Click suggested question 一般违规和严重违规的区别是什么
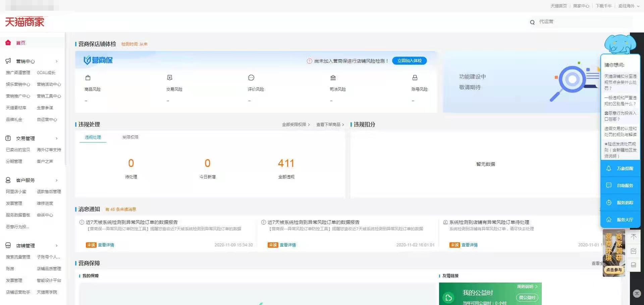Image resolution: width=644 pixels, height=305 pixels. (x=621, y=101)
